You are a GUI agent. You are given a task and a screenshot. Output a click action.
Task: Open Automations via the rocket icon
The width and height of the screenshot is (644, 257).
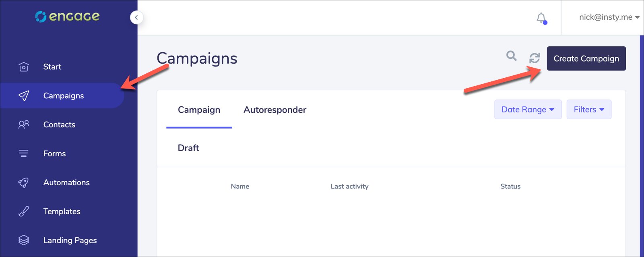(x=24, y=182)
